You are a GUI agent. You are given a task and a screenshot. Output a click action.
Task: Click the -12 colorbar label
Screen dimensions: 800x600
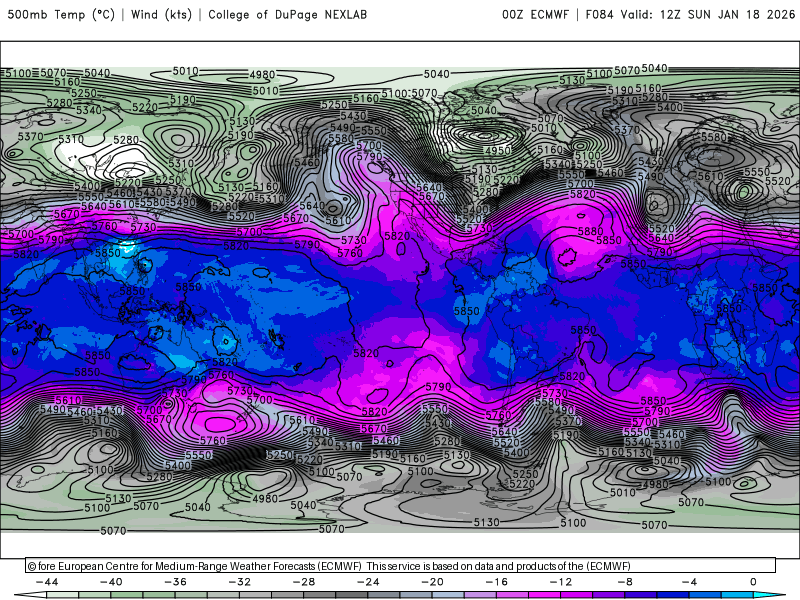coord(561,582)
